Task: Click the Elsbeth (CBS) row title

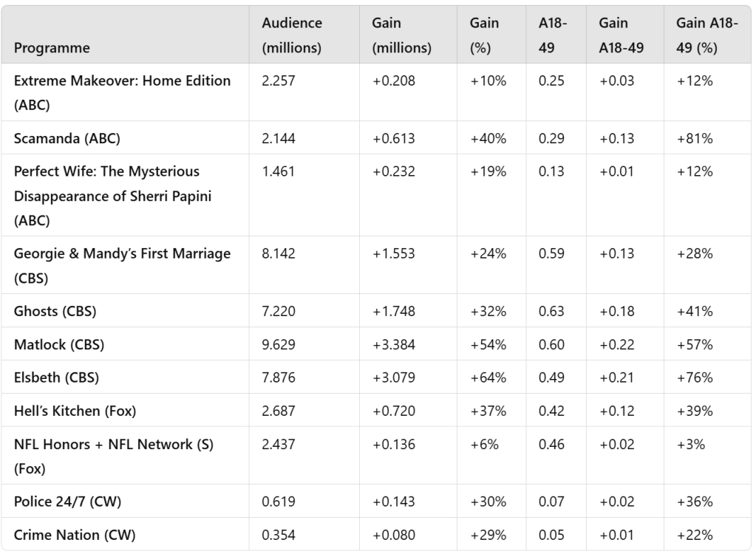Action: tap(57, 377)
